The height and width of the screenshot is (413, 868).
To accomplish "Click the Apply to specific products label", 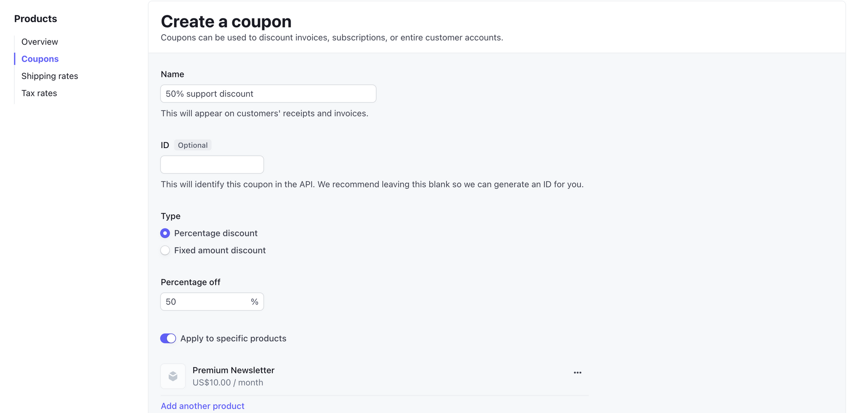I will pos(233,338).
